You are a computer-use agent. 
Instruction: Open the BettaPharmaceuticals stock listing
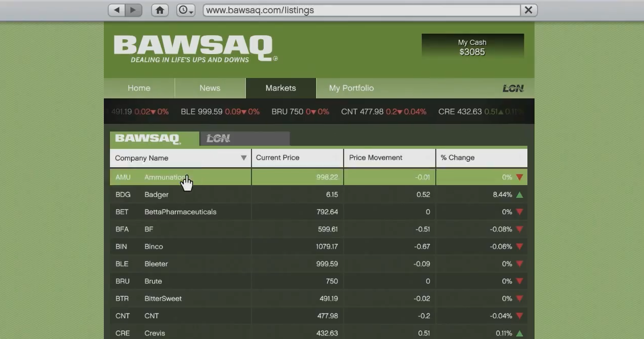pyautogui.click(x=180, y=212)
